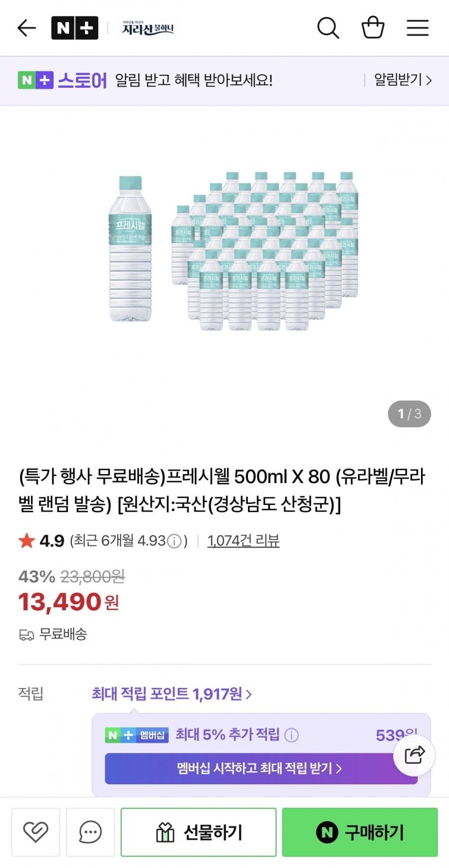Screen dimensions: 449x868
Task: Open the chat inquiry icon
Action: point(90,832)
